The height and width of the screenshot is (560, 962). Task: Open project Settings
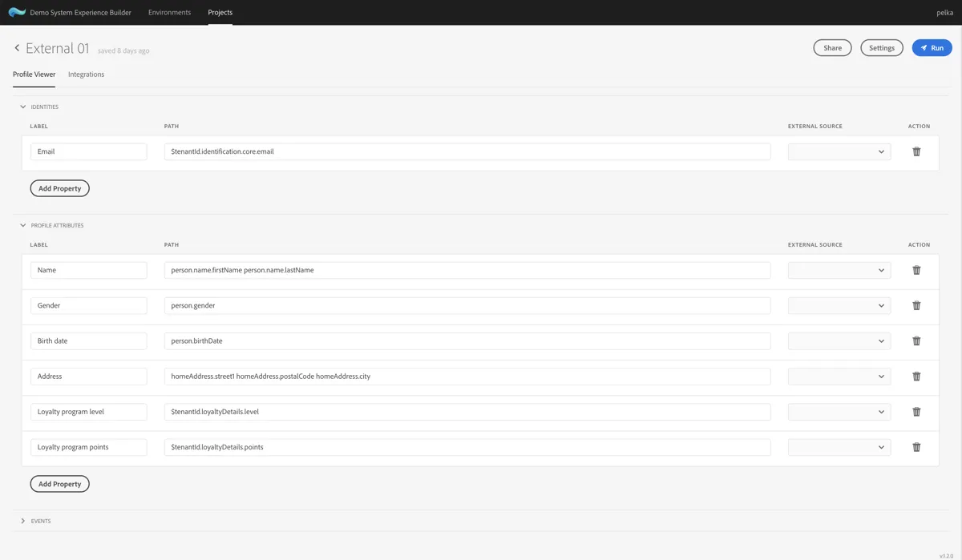point(882,48)
